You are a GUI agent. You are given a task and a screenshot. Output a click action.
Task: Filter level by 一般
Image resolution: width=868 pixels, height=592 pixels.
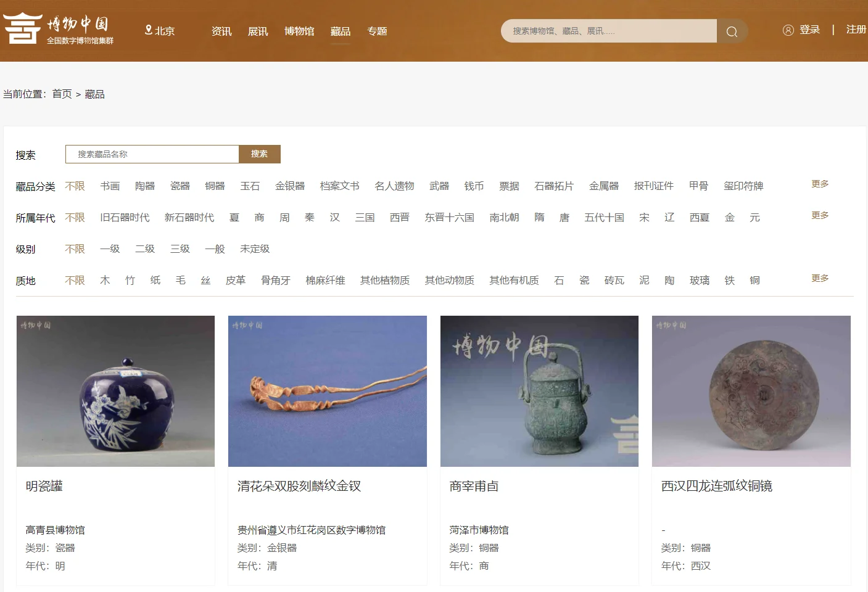coord(215,249)
